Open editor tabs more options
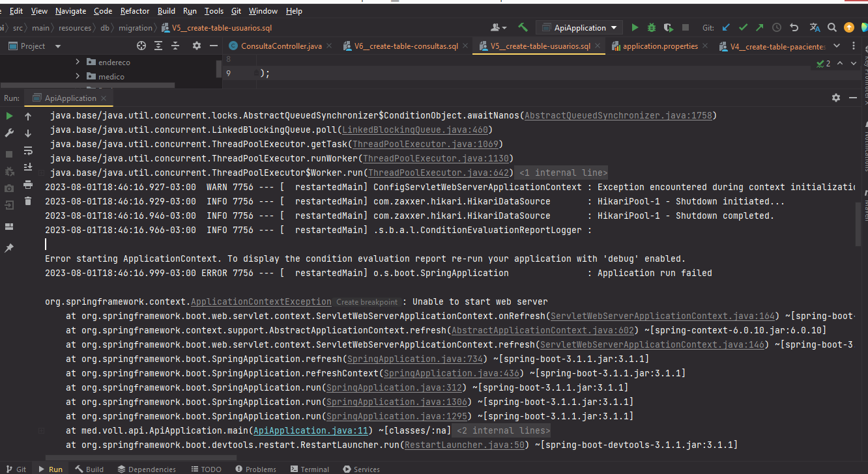Screen dimensions: 868x474 [x=854, y=46]
